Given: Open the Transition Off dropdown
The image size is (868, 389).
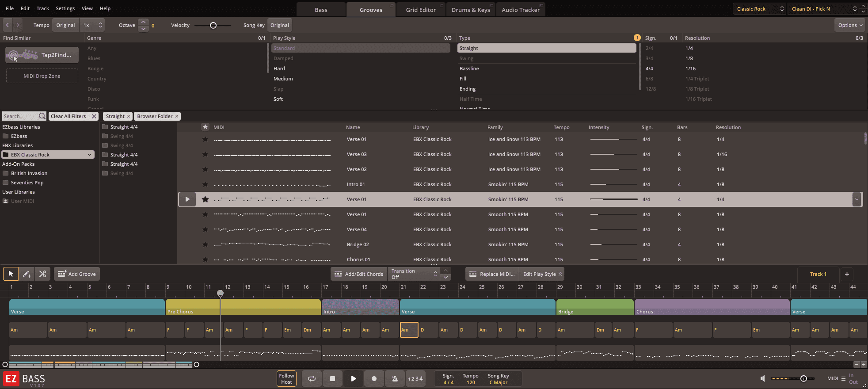Looking at the screenshot, I should point(414,274).
